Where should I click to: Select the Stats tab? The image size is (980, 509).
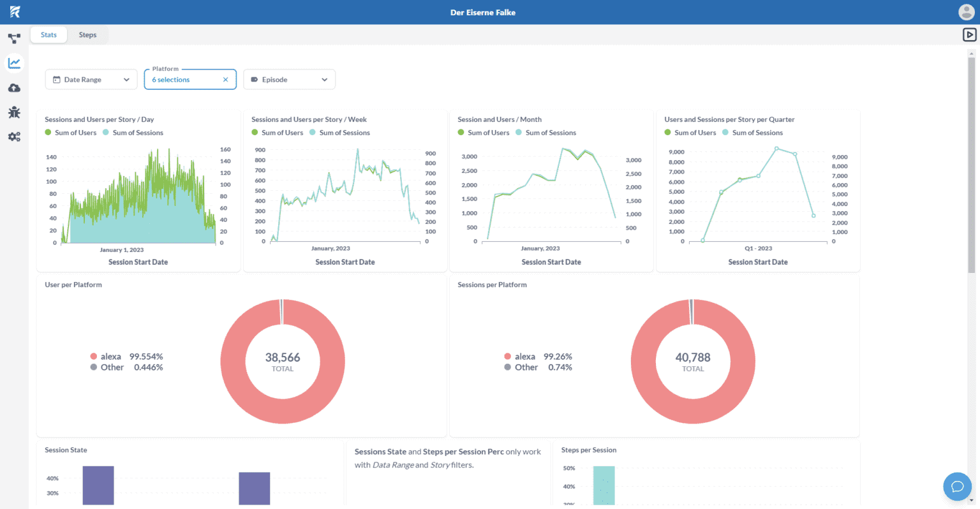tap(48, 35)
